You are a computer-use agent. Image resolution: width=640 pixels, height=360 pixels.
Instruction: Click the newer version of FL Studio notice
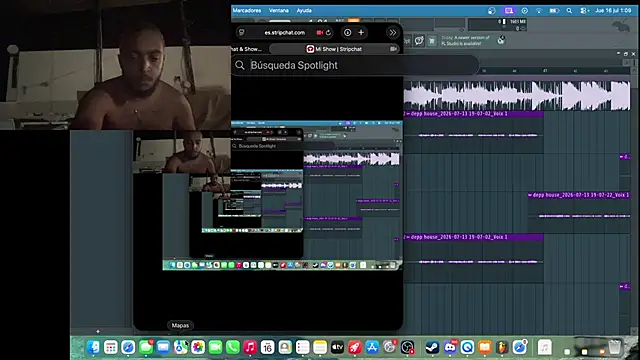point(465,40)
